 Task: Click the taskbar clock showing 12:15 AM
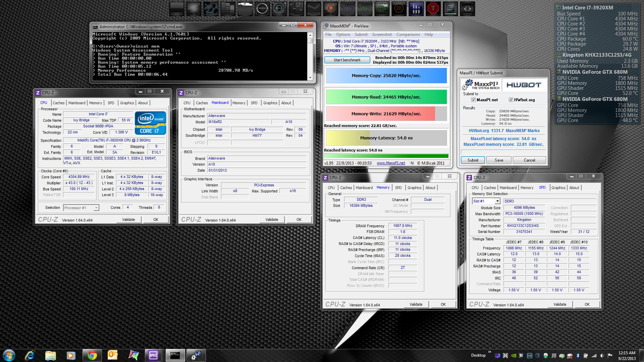(x=627, y=355)
